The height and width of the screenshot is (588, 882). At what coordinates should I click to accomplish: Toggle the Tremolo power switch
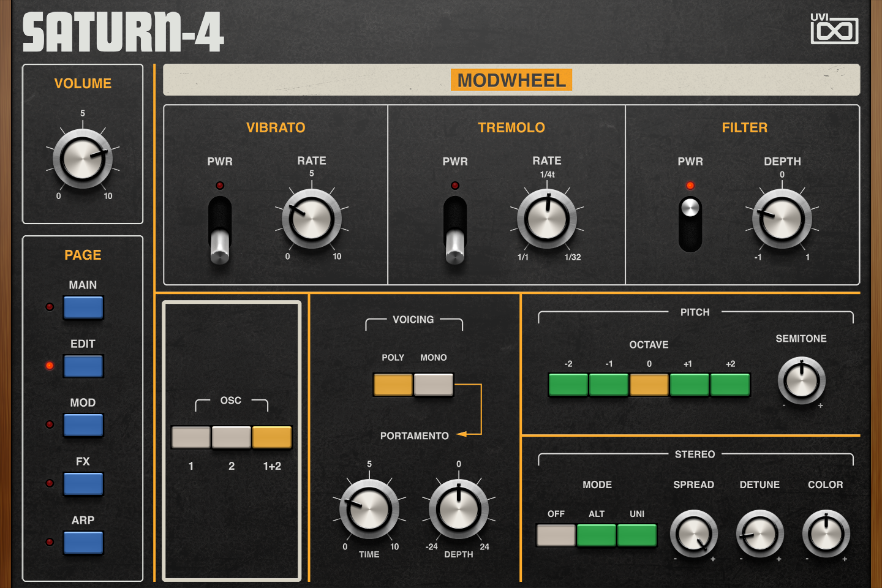point(455,230)
